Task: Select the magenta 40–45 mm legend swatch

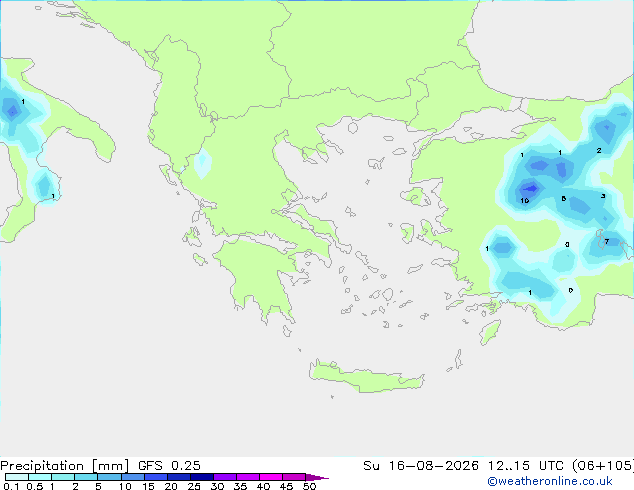Action: (271, 477)
